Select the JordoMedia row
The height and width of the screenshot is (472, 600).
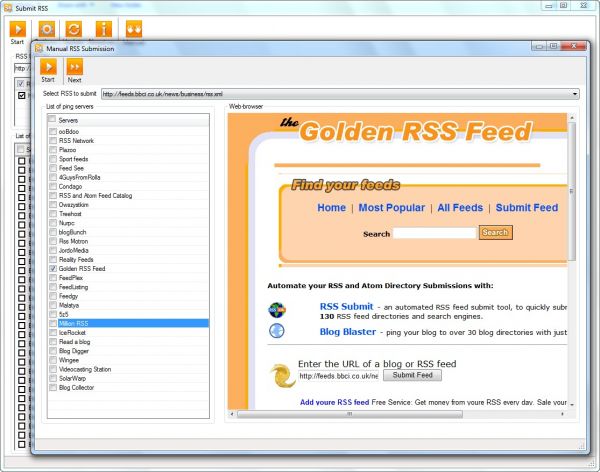pyautogui.click(x=129, y=250)
